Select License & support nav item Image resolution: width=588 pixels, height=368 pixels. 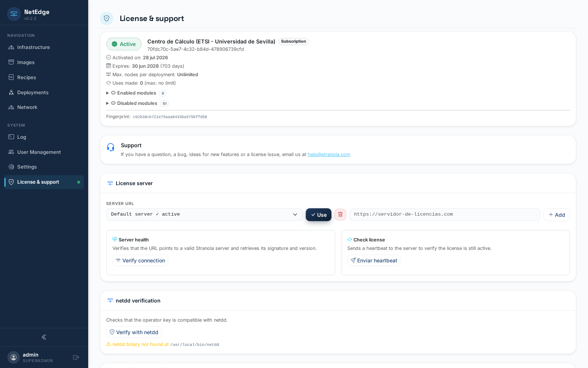coord(44,182)
